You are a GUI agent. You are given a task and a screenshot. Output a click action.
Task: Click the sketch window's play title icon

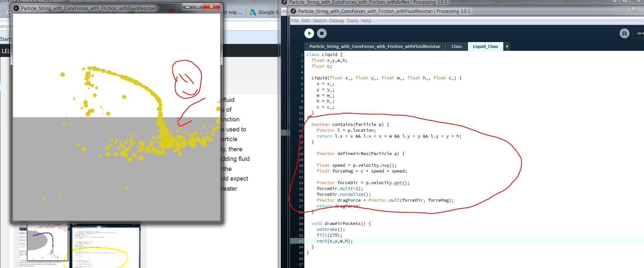[x=16, y=8]
